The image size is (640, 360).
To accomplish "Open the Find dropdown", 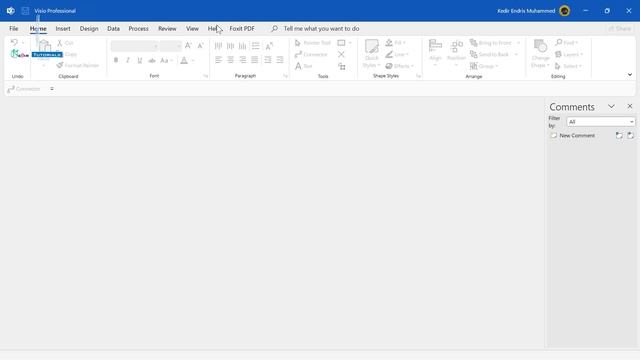I will [x=567, y=42].
